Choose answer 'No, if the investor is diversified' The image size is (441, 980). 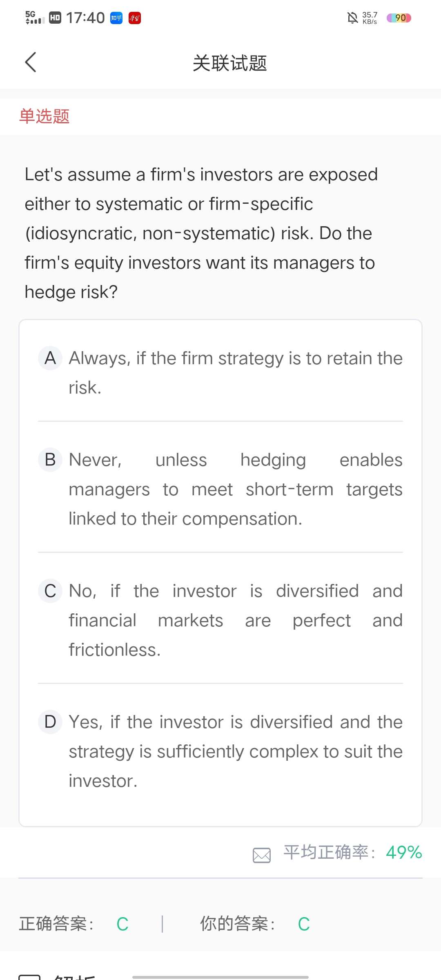235,620
